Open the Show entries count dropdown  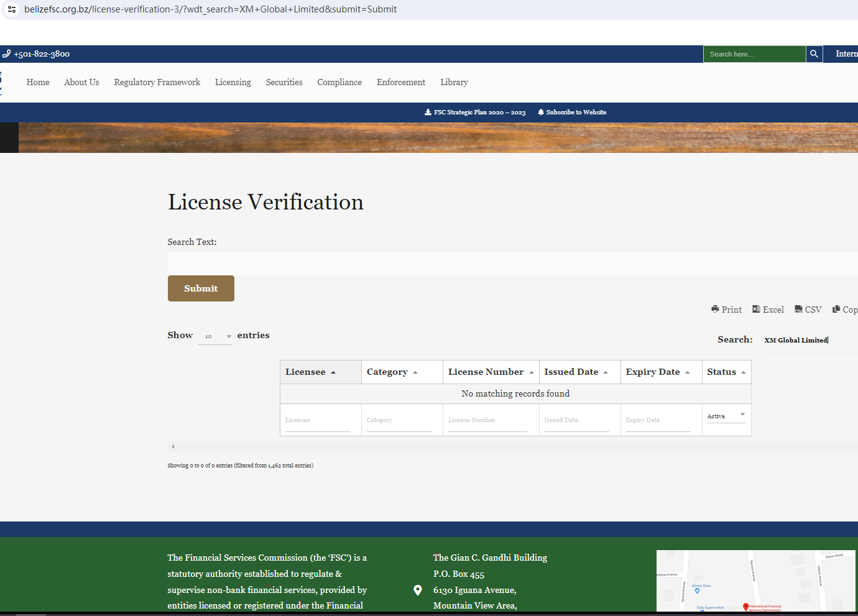tap(215, 336)
